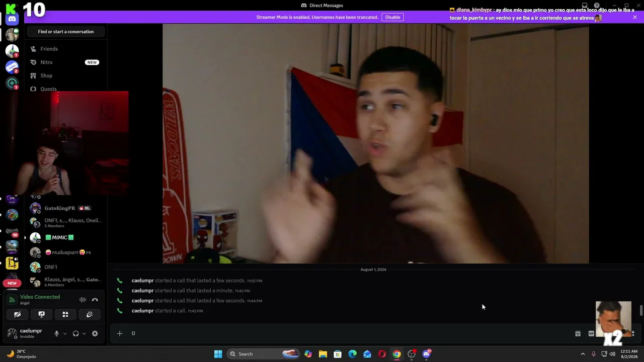This screenshot has height=362, width=644.
Task: Open the server with the red 10 badge
Action: tap(12, 231)
